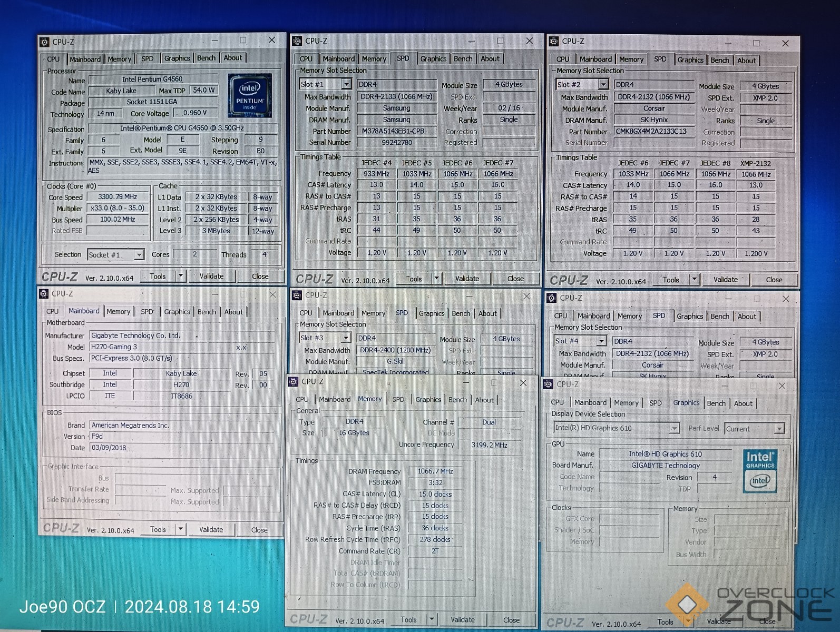Click CPU-Z app icon in Slot #2 window title
The height and width of the screenshot is (632, 840).
click(x=553, y=41)
